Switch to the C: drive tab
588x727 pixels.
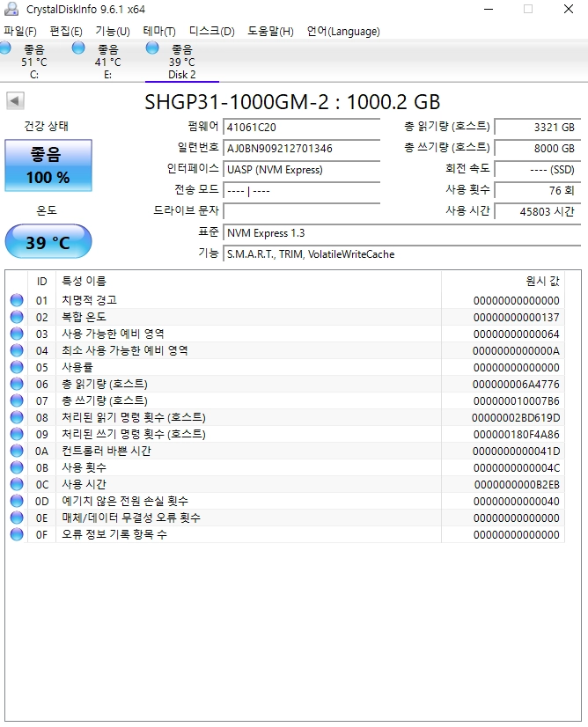(x=33, y=62)
